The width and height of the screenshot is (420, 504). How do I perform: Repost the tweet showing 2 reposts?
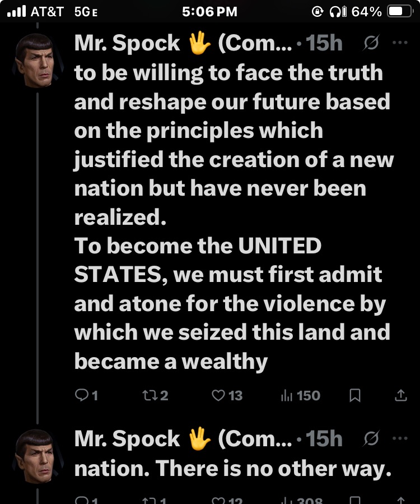(151, 396)
